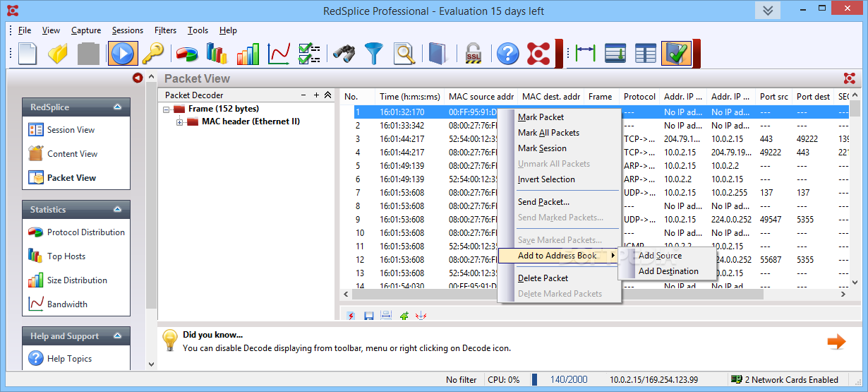Choose Add Destination in the submenu
Viewport: 868px width, 392px height.
(668, 271)
